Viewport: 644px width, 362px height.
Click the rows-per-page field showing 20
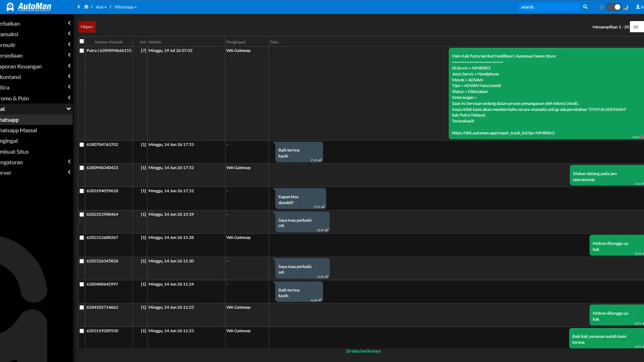pos(637,27)
